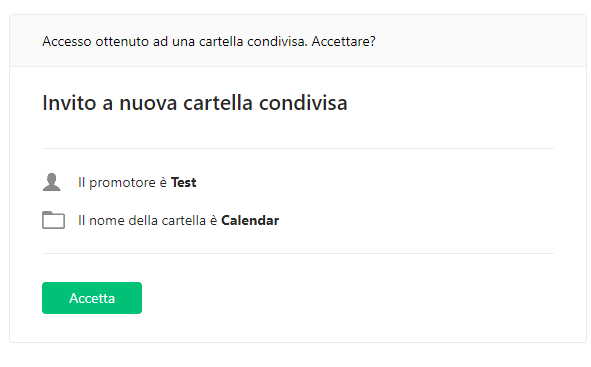The image size is (591, 367).
Task: Click the word 'condivisa' in the large heading
Action: point(303,103)
